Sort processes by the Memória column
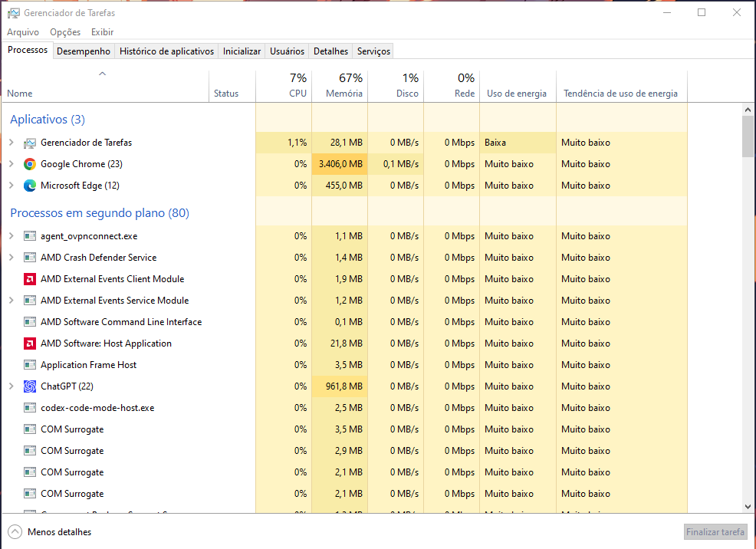 click(x=340, y=86)
